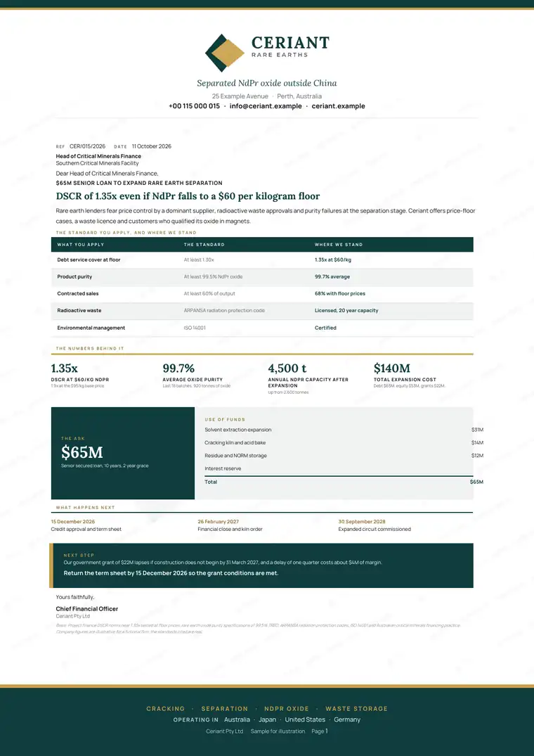Screen dimensions: 534x756
Task: Click the 'ISO 14001' cell
Action: (195, 328)
